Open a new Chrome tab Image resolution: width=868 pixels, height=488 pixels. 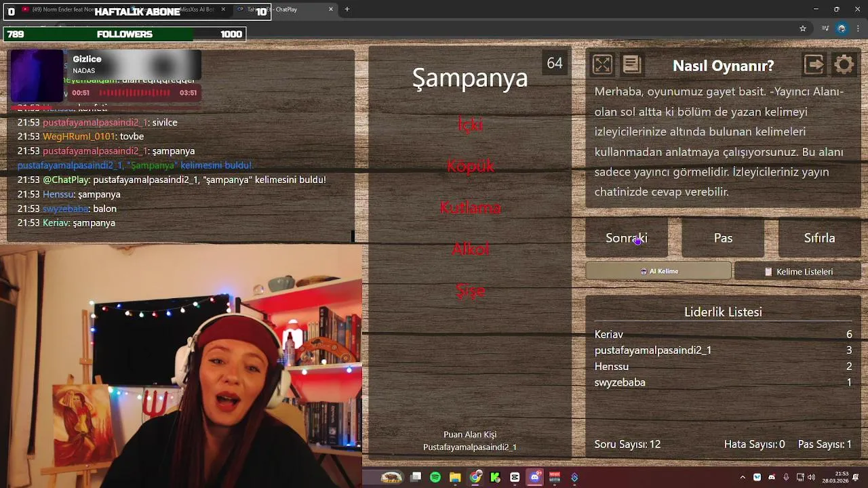tap(347, 9)
